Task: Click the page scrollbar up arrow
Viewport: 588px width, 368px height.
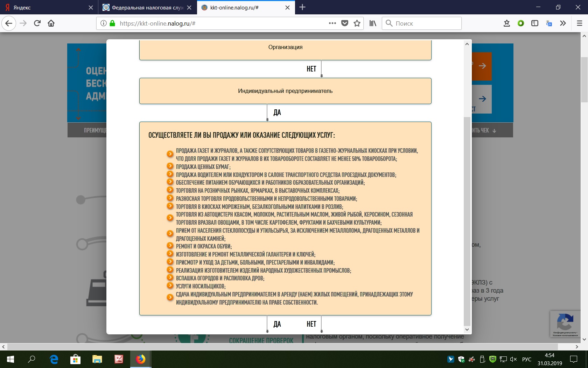Action: (584, 36)
